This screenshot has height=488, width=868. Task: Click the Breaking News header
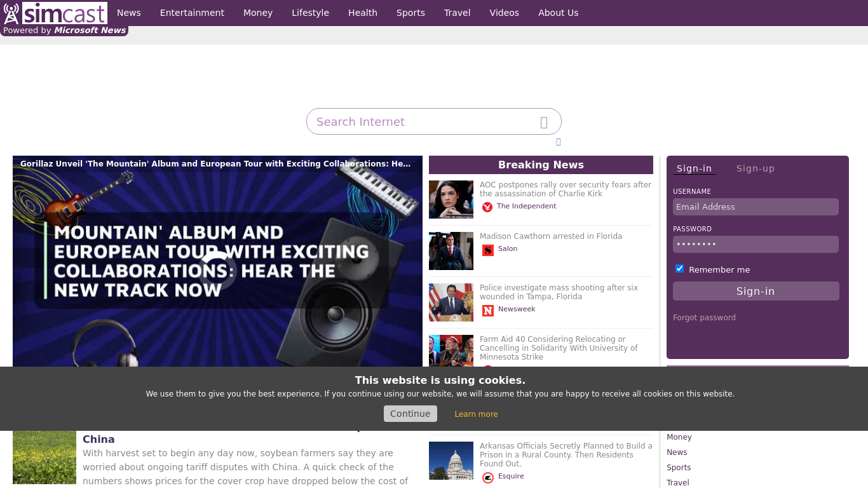tap(541, 165)
